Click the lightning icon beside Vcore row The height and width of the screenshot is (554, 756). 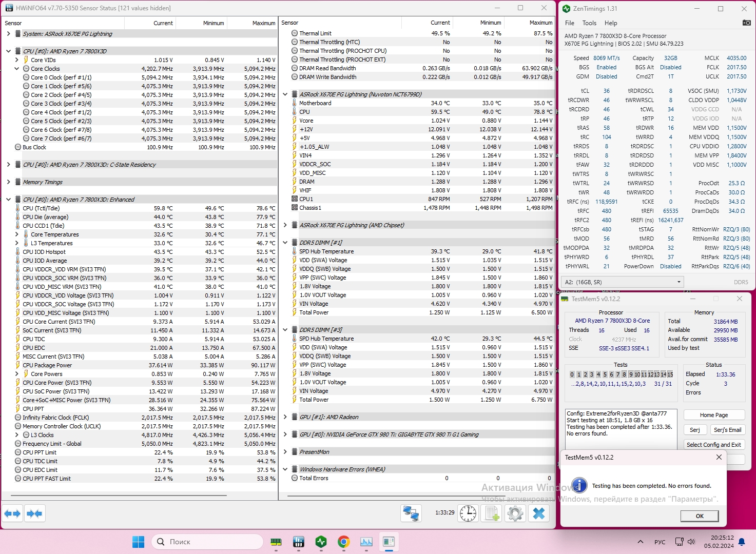pyautogui.click(x=295, y=121)
